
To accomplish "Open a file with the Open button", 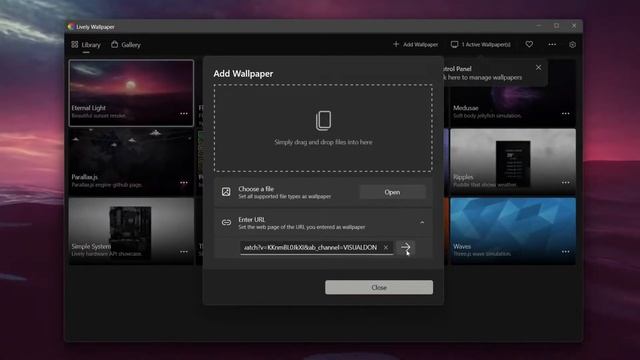I will click(392, 192).
